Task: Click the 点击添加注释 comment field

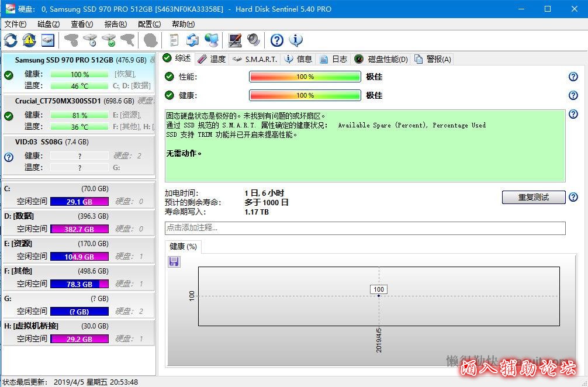Action: [x=365, y=228]
